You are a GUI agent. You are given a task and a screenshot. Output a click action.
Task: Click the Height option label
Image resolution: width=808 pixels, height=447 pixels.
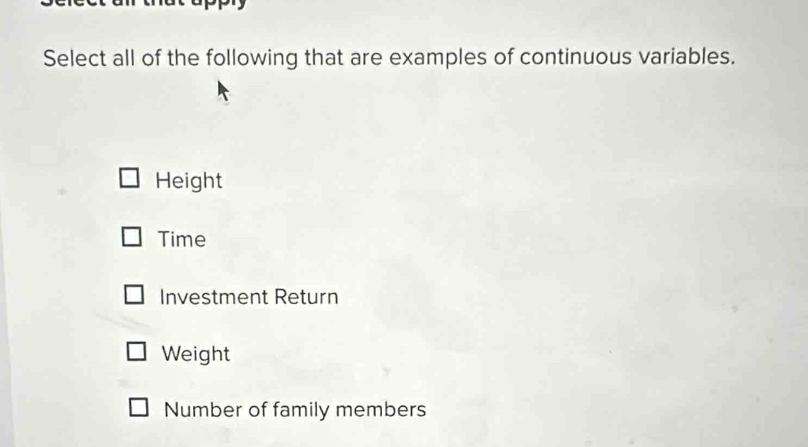pos(189,181)
